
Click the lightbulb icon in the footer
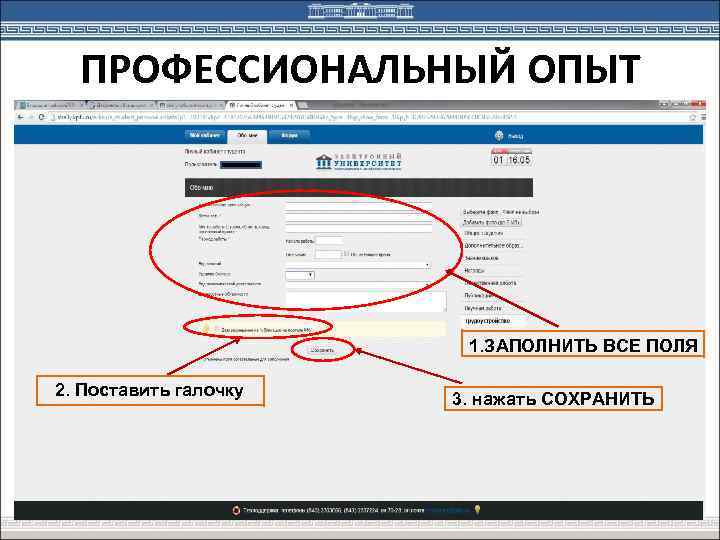click(x=478, y=510)
